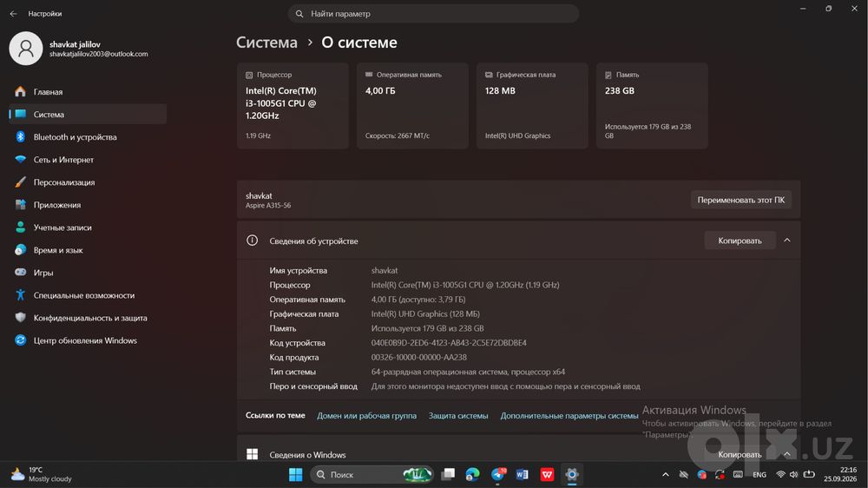Open the Главная home section

[88, 91]
